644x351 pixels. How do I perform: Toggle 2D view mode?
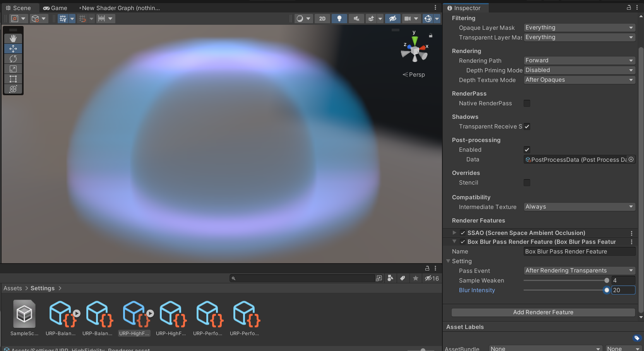322,19
